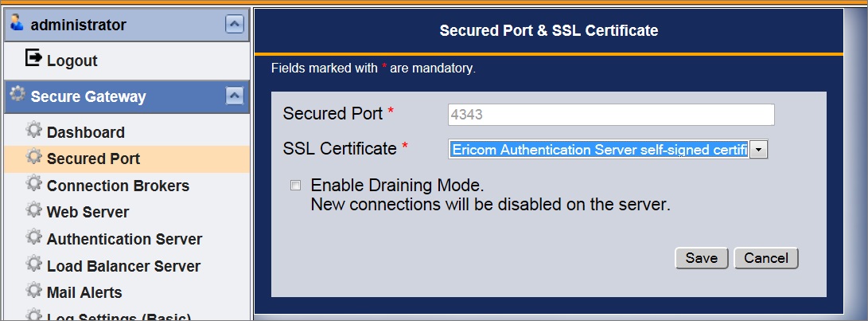
Task: Collapse the administrator panel
Action: coord(234,25)
